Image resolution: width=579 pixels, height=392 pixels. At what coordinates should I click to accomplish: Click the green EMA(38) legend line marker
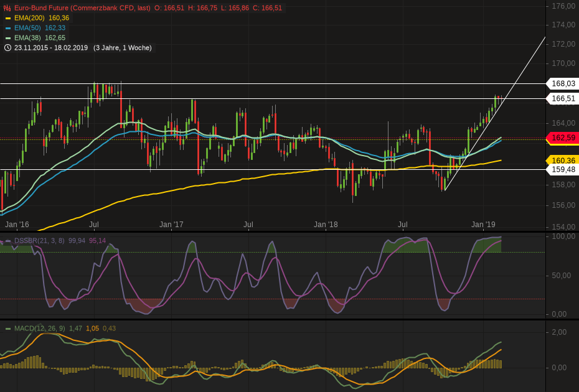click(8, 37)
